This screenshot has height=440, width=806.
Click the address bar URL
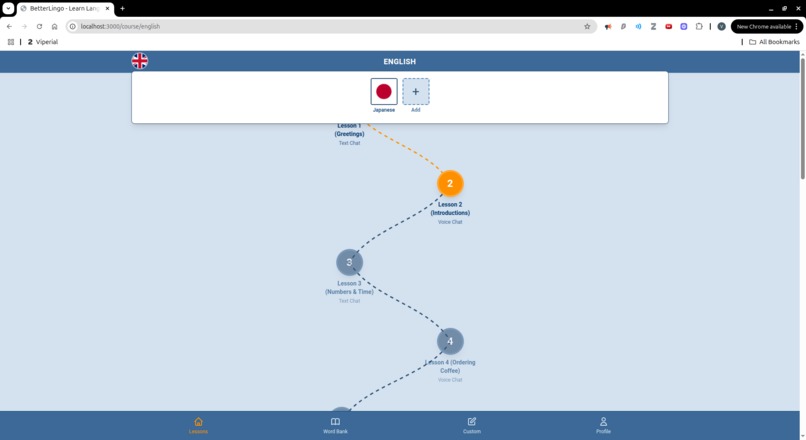(120, 26)
